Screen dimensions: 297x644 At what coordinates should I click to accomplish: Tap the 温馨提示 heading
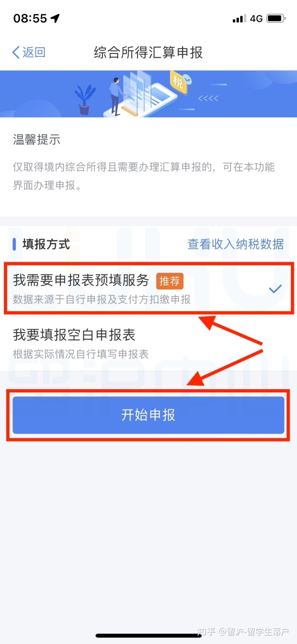click(37, 139)
